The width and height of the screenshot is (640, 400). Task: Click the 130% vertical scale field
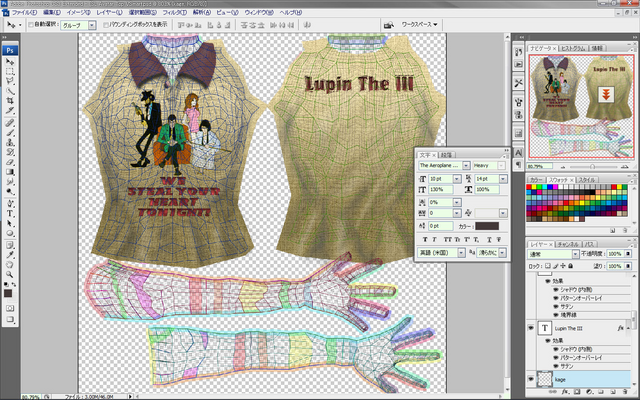click(x=440, y=189)
